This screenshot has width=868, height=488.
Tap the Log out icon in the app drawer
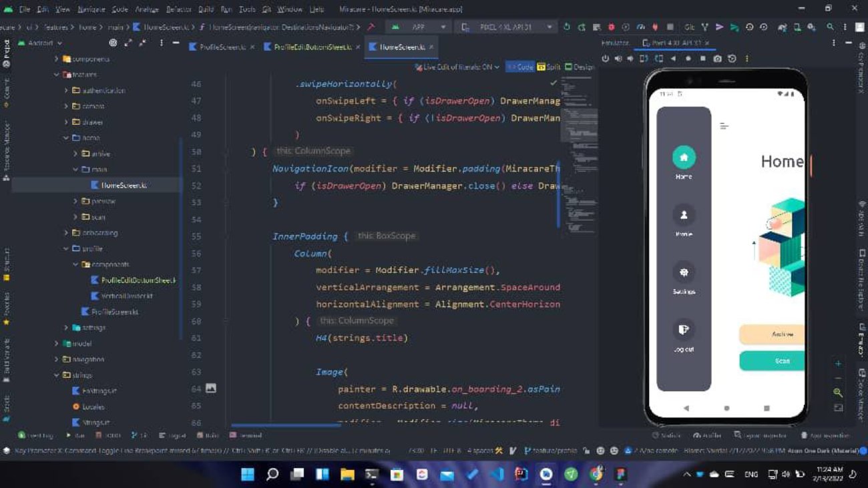coord(684,330)
